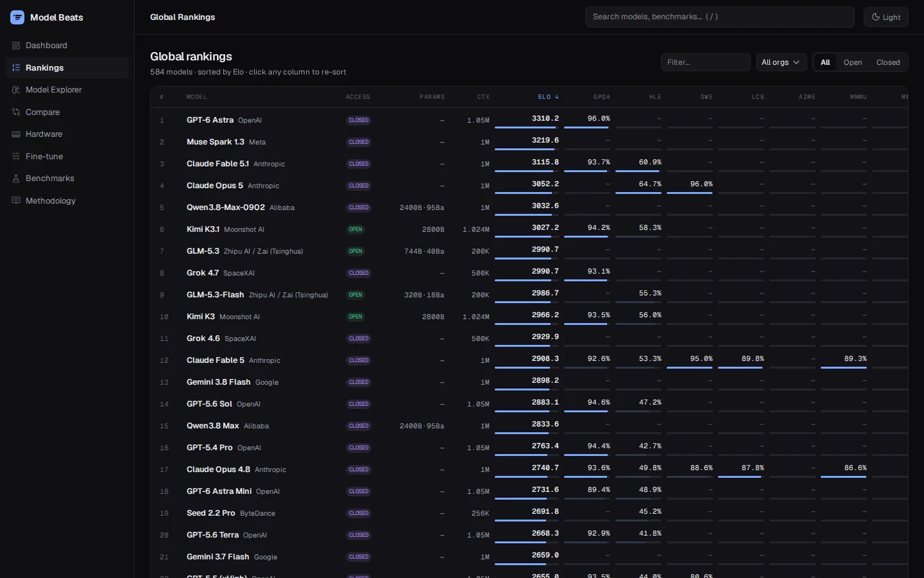Open Benchmarks page
The width and height of the screenshot is (924, 578).
67,179
